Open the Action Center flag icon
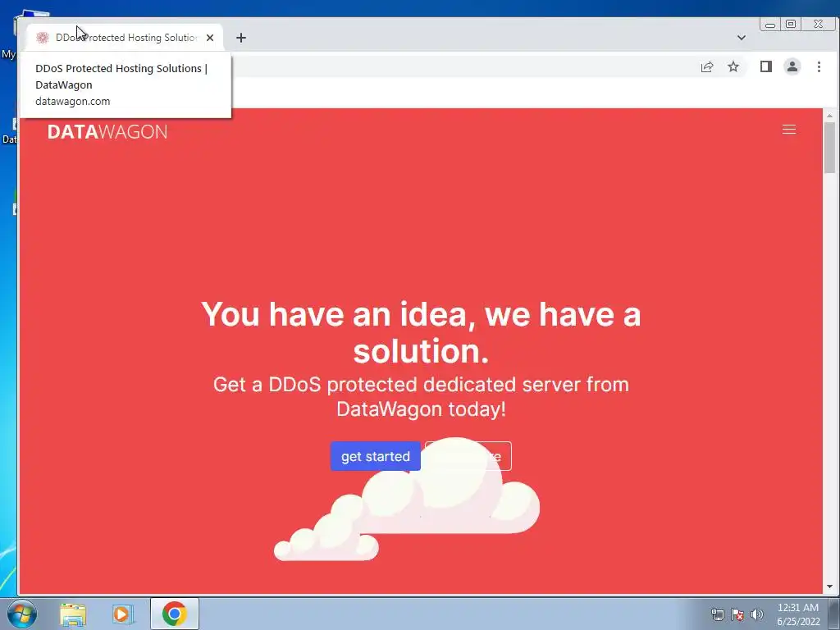 [737, 614]
